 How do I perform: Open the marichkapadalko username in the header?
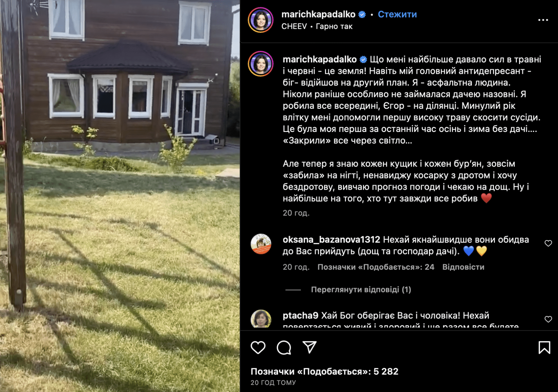tap(318, 14)
